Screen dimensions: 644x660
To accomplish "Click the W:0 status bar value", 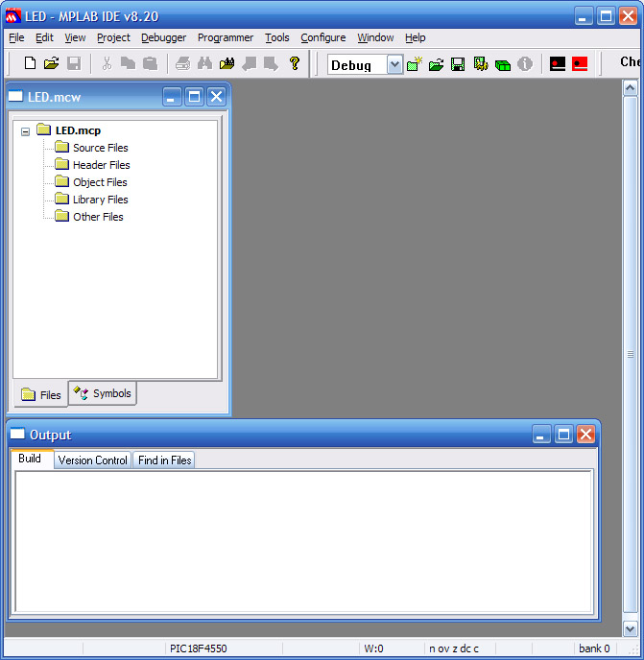I will (373, 648).
